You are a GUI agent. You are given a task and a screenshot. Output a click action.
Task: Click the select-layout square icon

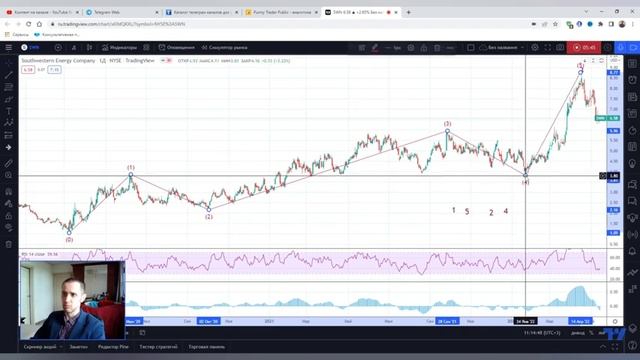tap(471, 48)
